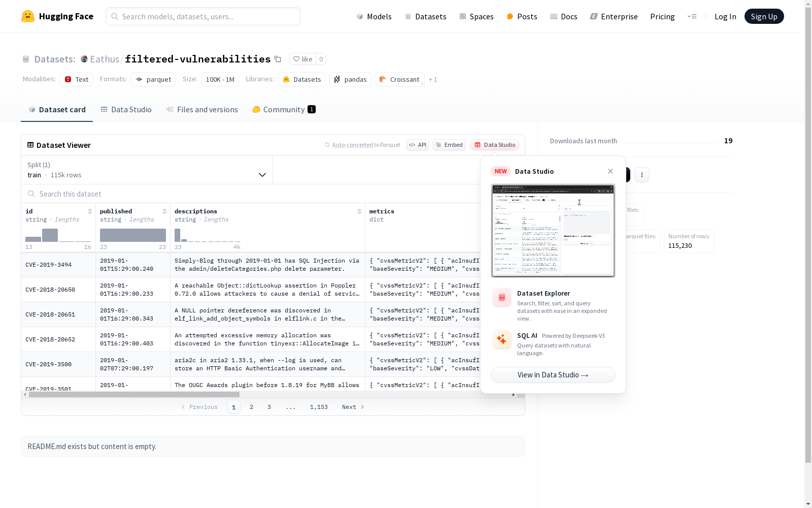Open Docs in top navigation
The height and width of the screenshot is (508, 812).
coord(564,16)
